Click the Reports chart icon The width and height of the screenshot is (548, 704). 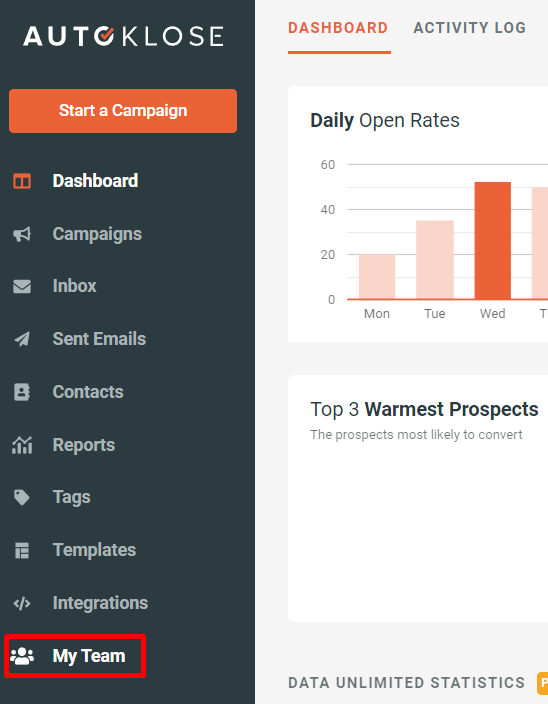point(22,445)
